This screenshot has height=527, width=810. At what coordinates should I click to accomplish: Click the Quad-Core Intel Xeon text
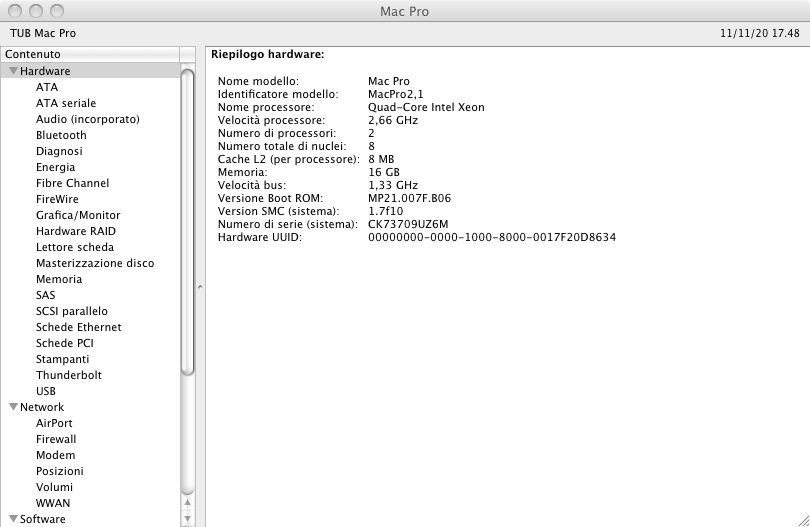click(426, 107)
